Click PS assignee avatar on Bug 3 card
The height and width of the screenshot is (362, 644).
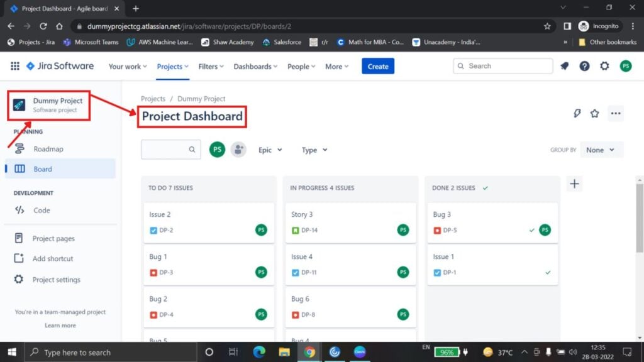click(x=545, y=230)
